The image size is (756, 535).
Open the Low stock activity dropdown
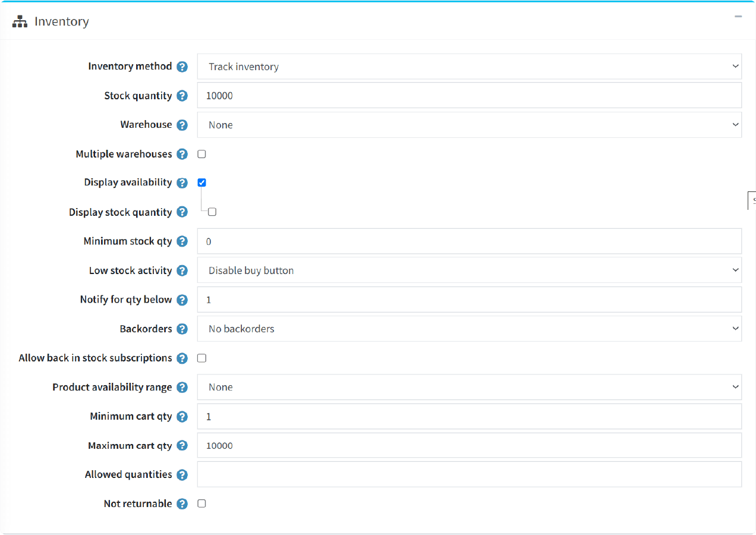[x=469, y=270]
